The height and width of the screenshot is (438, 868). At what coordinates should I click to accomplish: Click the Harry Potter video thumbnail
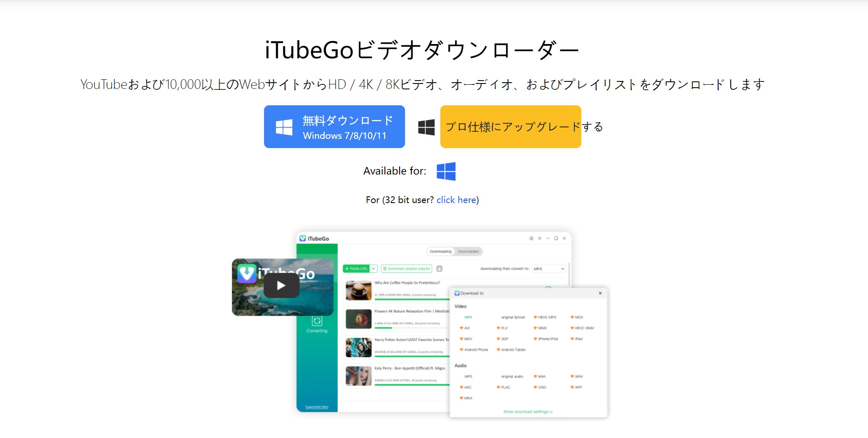coord(358,347)
